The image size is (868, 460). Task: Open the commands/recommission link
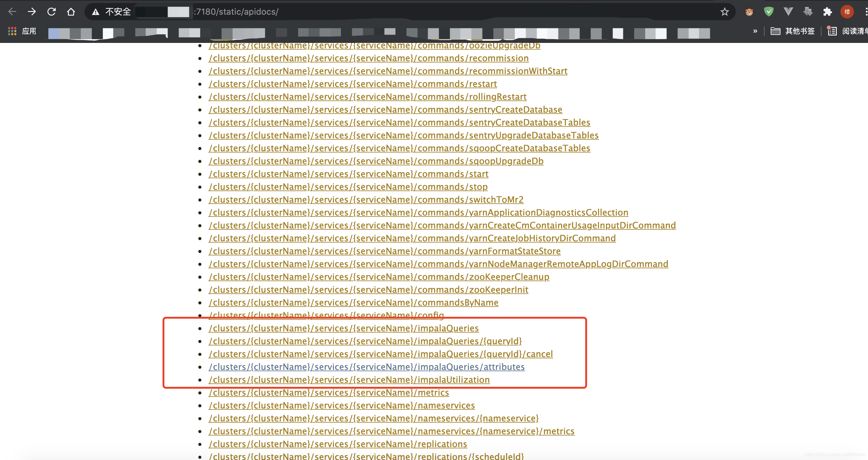point(369,58)
